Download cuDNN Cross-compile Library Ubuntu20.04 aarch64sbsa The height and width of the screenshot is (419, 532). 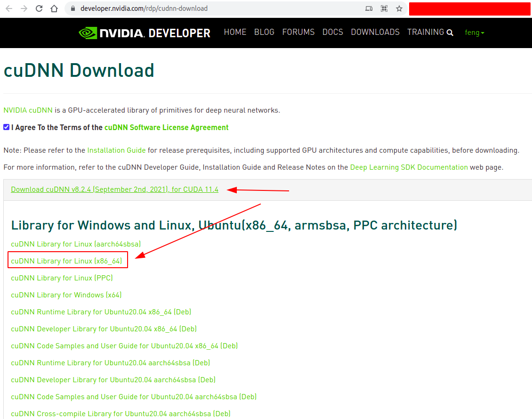(x=121, y=414)
